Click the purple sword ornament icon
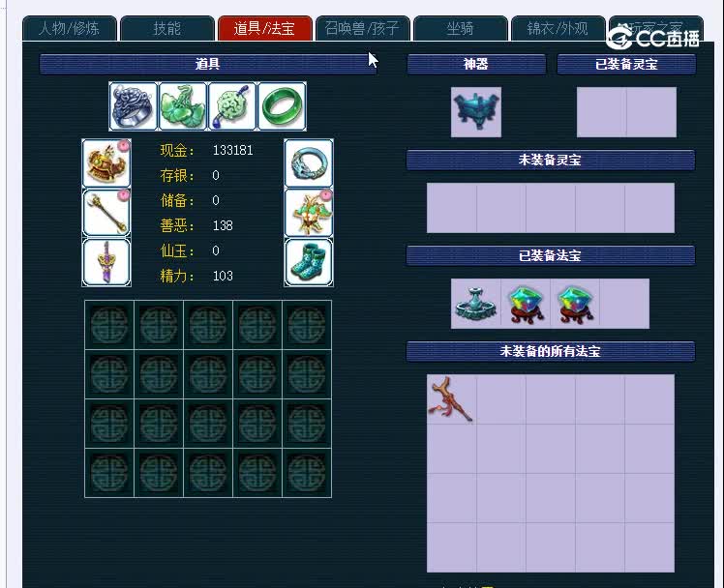Image resolution: width=724 pixels, height=588 pixels. [106, 262]
